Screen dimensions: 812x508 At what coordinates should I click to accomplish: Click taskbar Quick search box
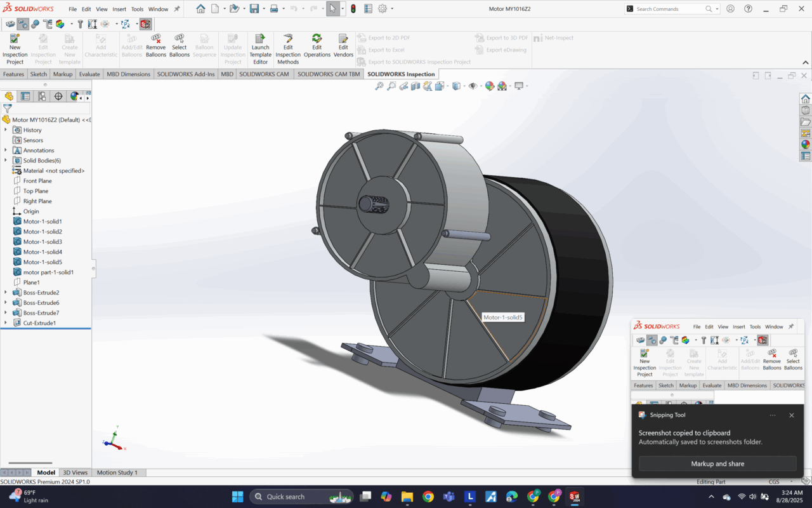tap(303, 497)
